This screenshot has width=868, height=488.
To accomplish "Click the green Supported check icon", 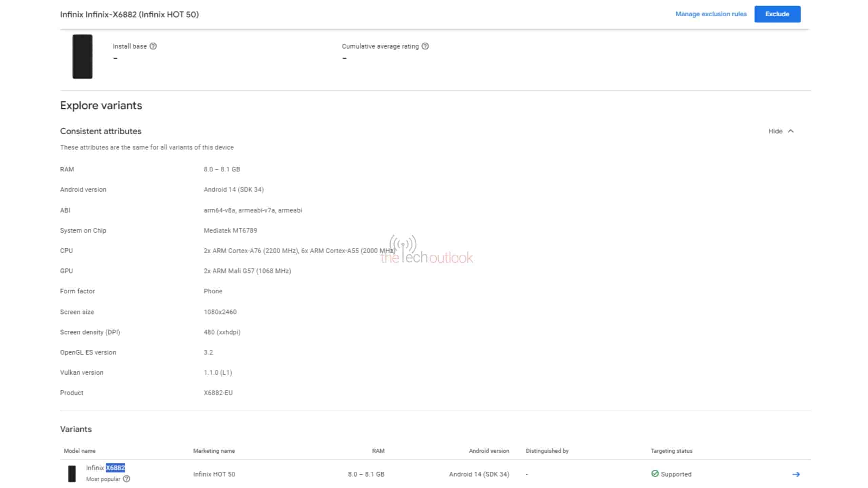I will coord(655,473).
